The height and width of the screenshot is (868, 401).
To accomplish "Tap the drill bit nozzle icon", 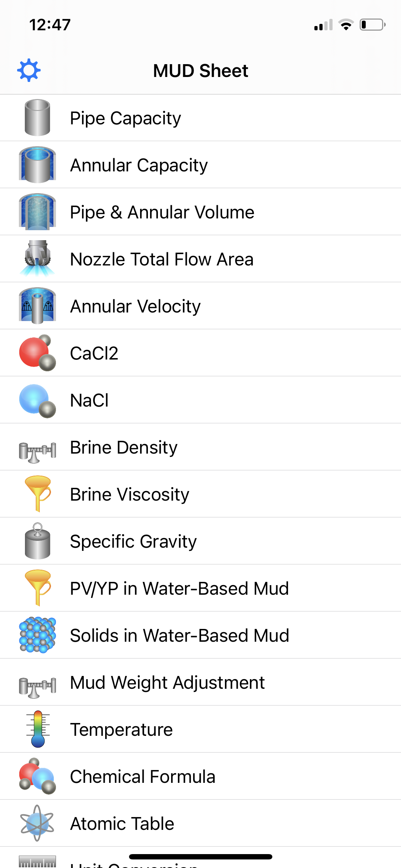I will 37,259.
